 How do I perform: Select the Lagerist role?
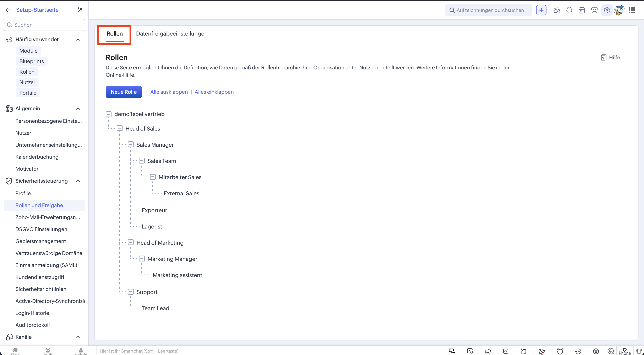click(x=152, y=227)
